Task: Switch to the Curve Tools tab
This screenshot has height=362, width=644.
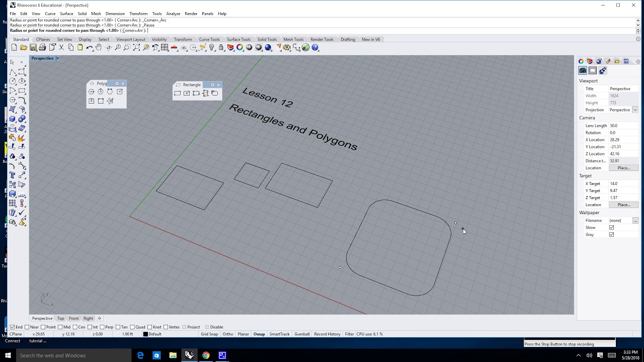Action: click(x=209, y=39)
